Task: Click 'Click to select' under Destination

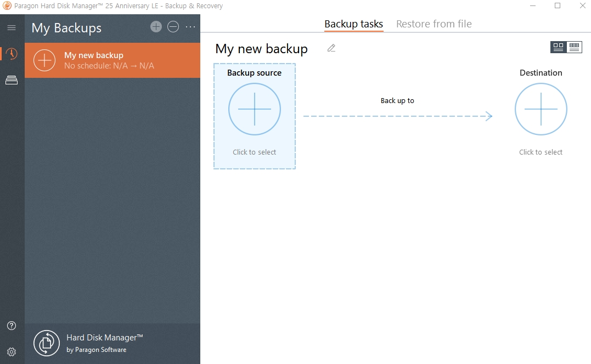Action: [x=541, y=152]
